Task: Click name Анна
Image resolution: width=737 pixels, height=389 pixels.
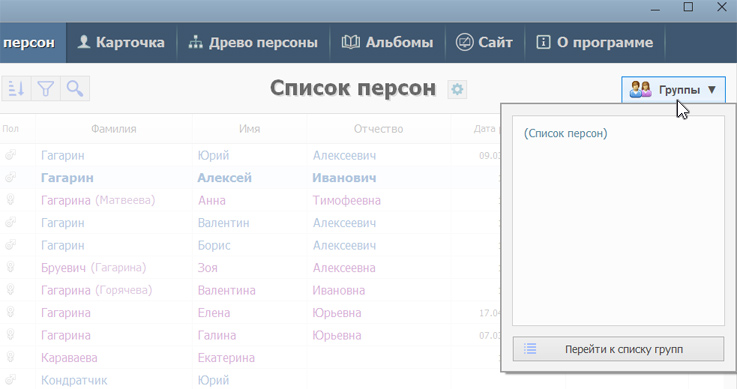Action: pyautogui.click(x=212, y=201)
